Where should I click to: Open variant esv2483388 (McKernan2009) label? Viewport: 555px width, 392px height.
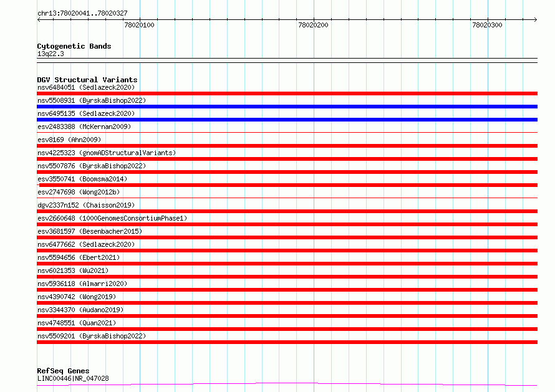point(84,127)
